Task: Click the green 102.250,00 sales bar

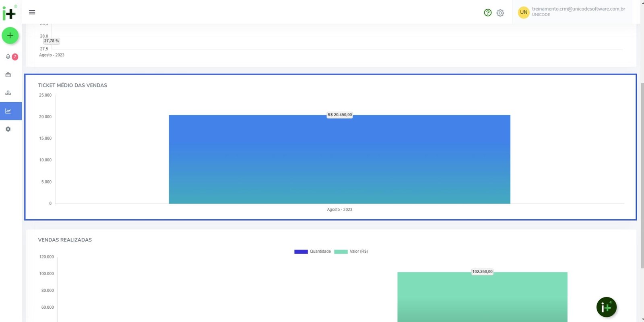Action: (x=482, y=298)
